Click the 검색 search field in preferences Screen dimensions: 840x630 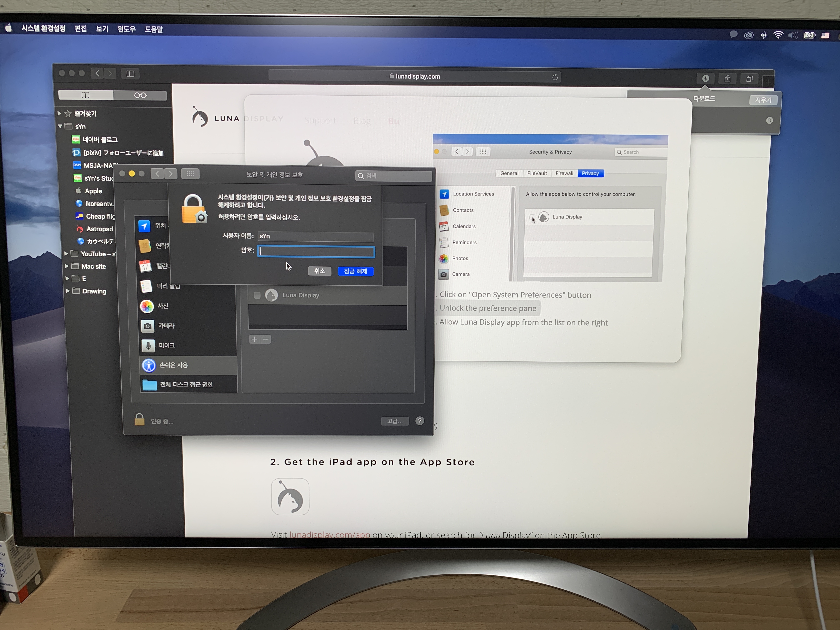tap(393, 176)
